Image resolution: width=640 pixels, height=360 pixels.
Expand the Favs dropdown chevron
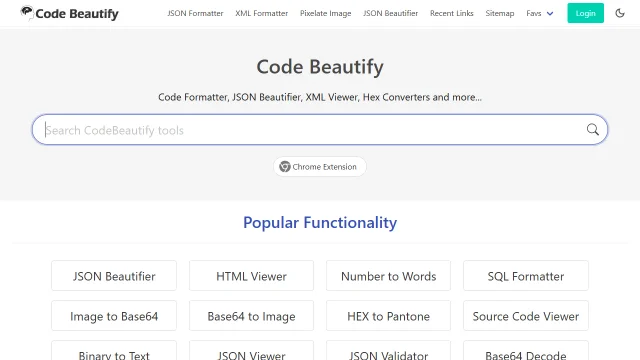[550, 13]
